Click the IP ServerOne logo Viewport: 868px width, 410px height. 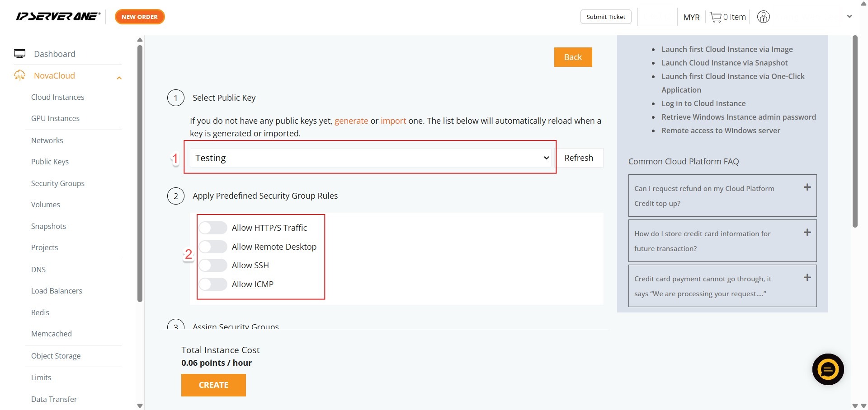(58, 17)
